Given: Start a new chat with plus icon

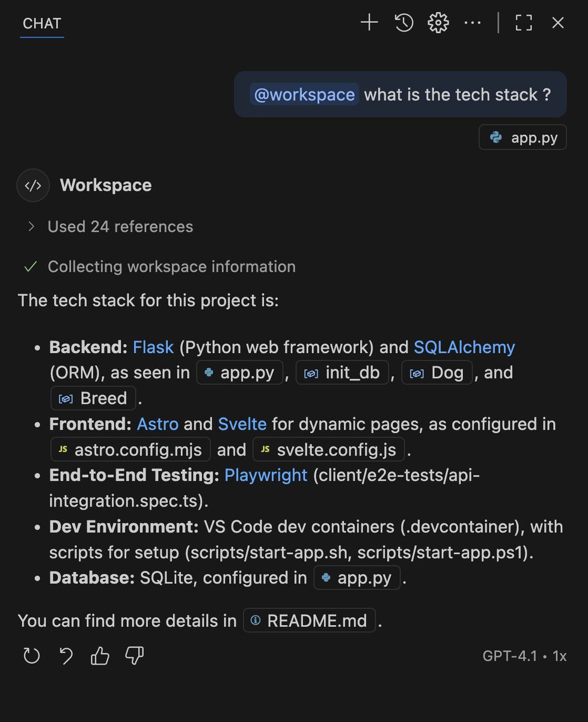Looking at the screenshot, I should click(x=369, y=23).
